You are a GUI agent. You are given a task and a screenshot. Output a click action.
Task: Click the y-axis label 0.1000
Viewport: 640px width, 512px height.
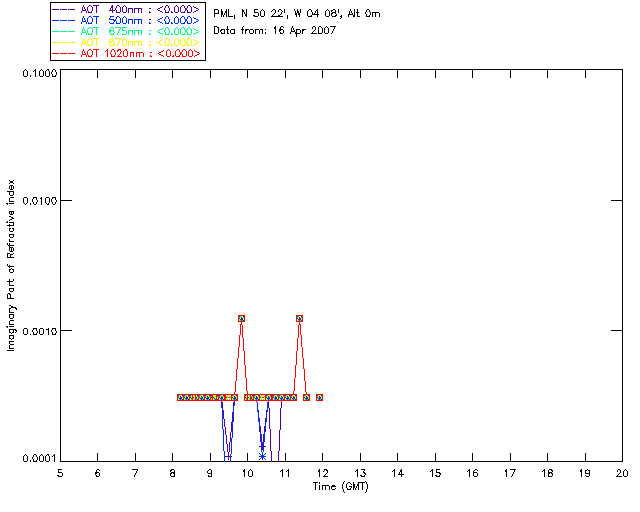click(x=40, y=73)
